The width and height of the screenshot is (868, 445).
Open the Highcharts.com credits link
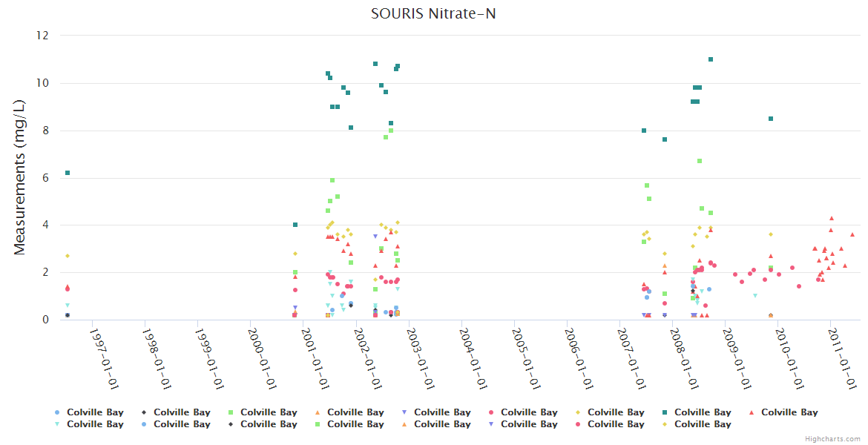(x=832, y=439)
